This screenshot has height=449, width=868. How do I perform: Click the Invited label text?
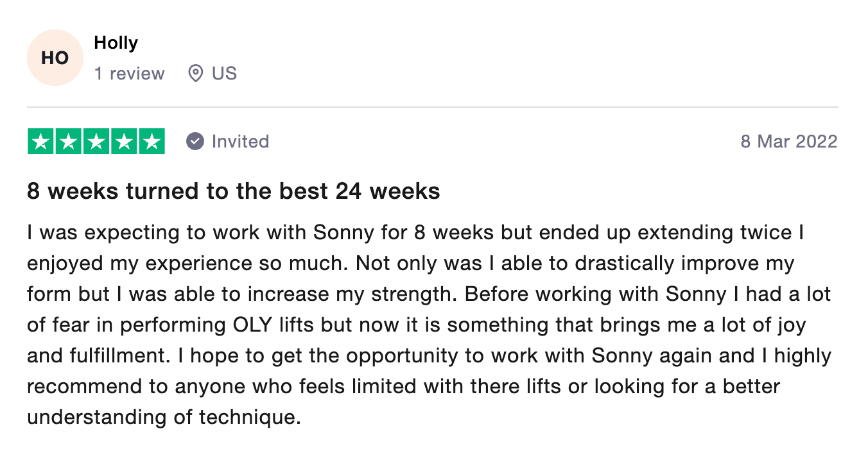click(241, 141)
